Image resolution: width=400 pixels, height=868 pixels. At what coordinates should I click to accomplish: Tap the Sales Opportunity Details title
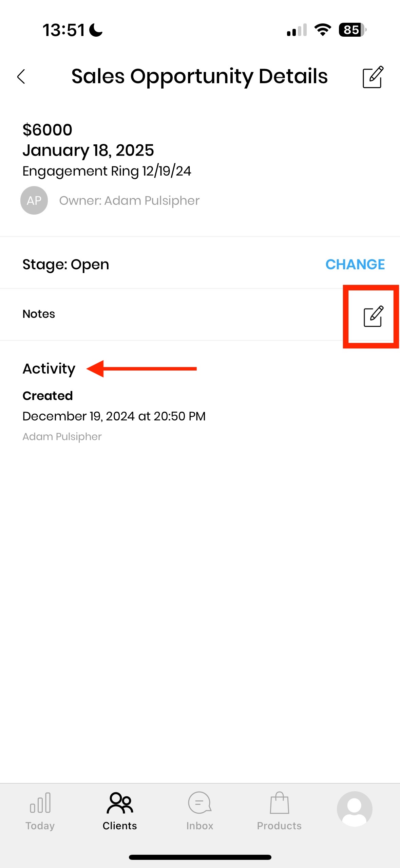click(199, 76)
